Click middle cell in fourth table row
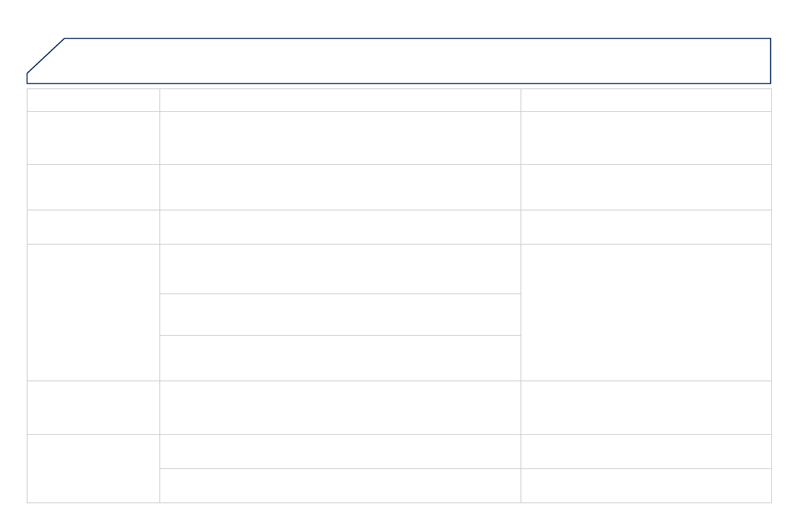This screenshot has height=532, width=798. pyautogui.click(x=340, y=226)
